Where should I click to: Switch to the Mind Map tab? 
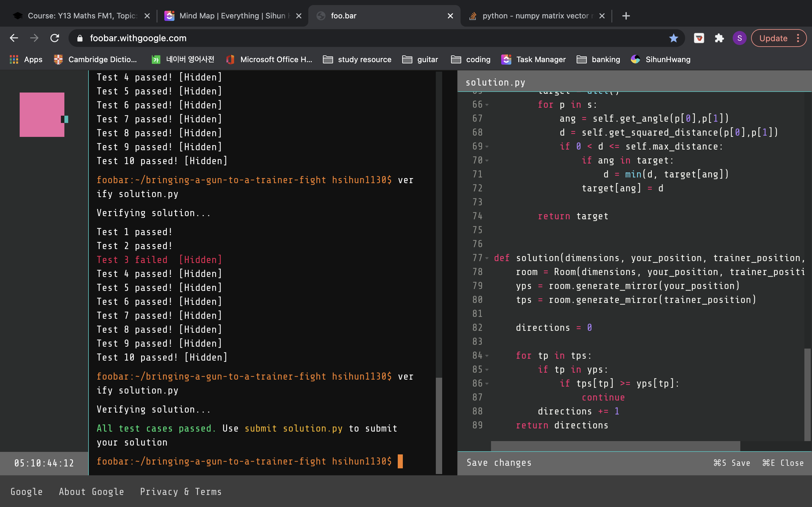click(x=232, y=16)
